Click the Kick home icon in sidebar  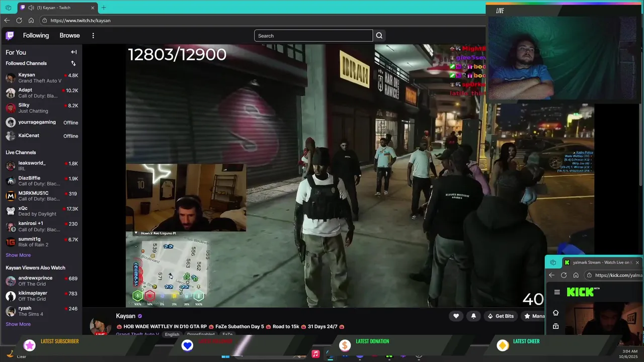pyautogui.click(x=555, y=313)
